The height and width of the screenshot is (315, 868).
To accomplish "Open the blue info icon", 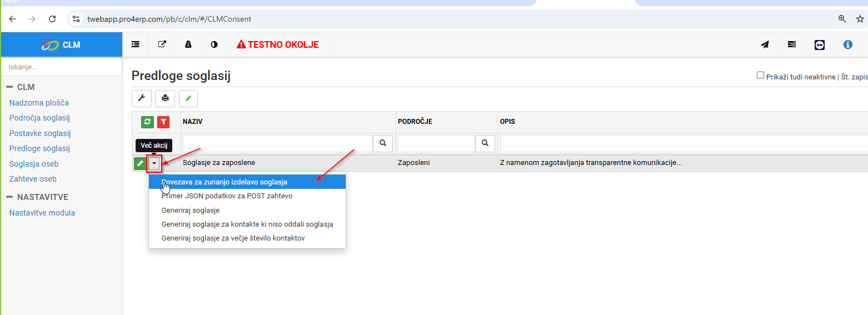I will [847, 44].
